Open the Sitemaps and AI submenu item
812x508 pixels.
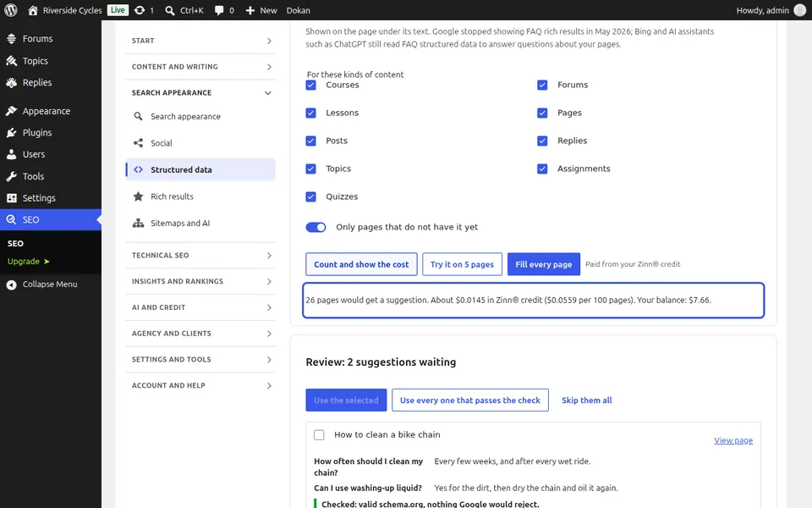point(200,224)
